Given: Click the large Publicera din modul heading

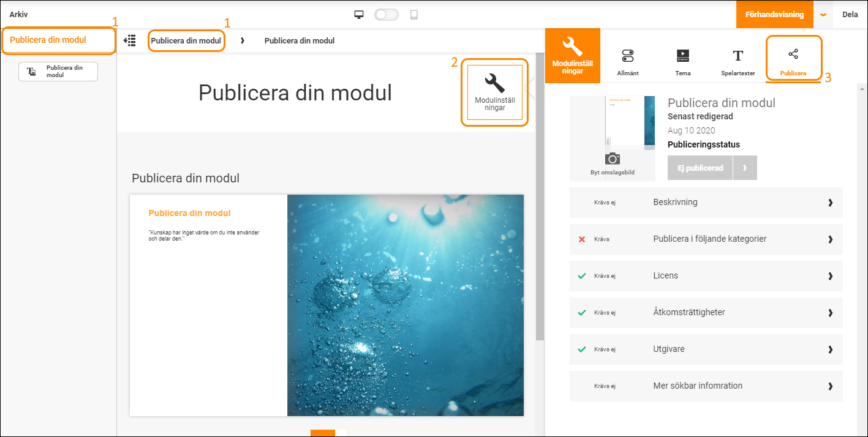Looking at the screenshot, I should pyautogui.click(x=295, y=93).
